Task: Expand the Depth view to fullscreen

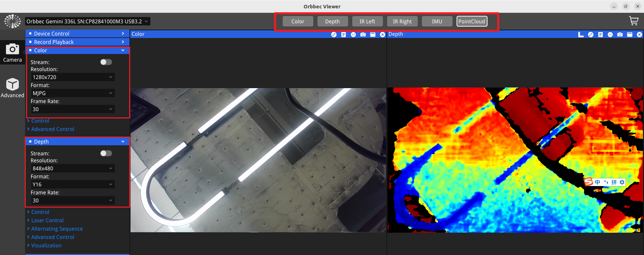Action: (x=591, y=34)
